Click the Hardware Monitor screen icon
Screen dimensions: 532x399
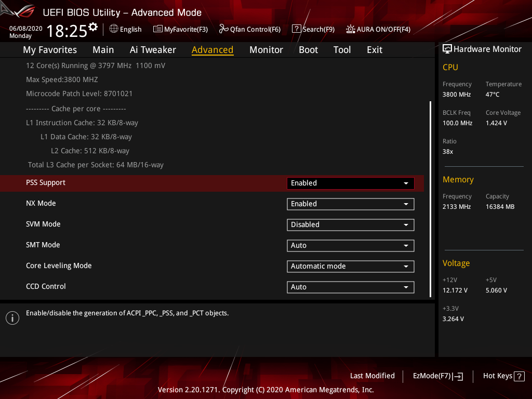coord(447,49)
